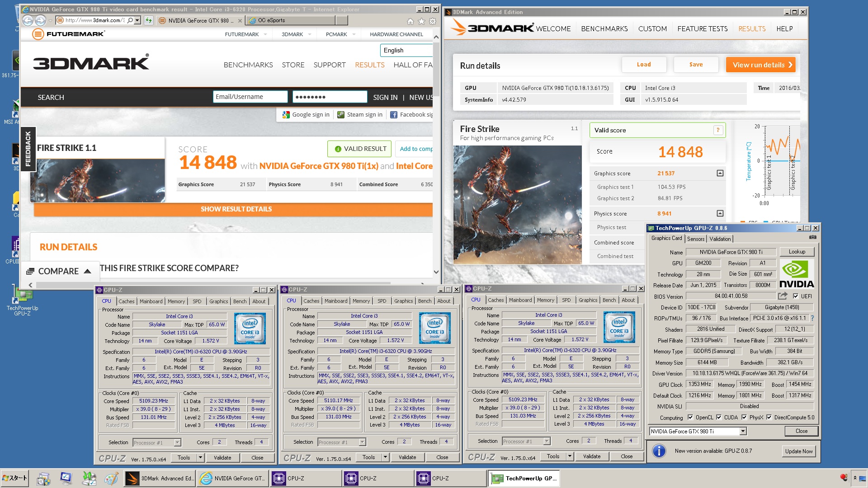Click OC eSports browser tab

(292, 20)
